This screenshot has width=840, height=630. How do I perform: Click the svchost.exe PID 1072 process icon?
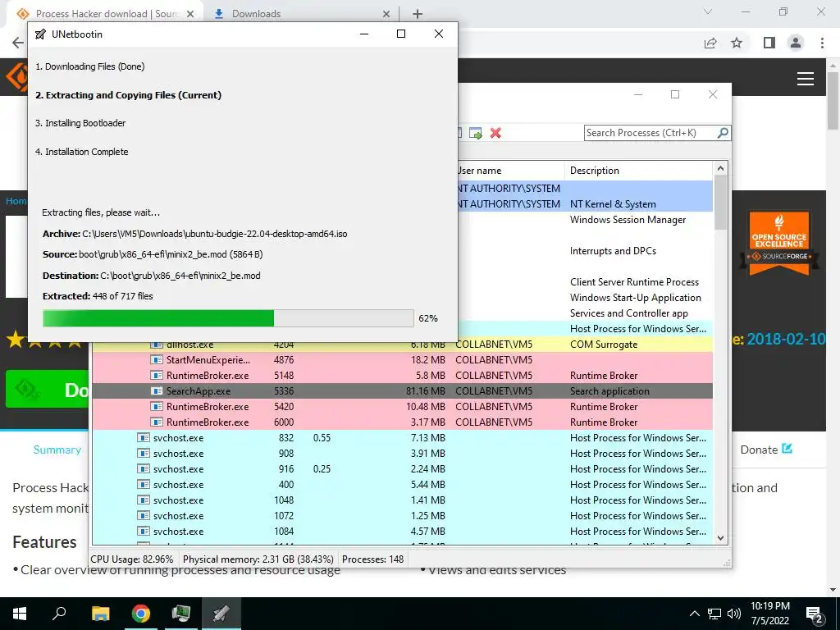tap(143, 515)
